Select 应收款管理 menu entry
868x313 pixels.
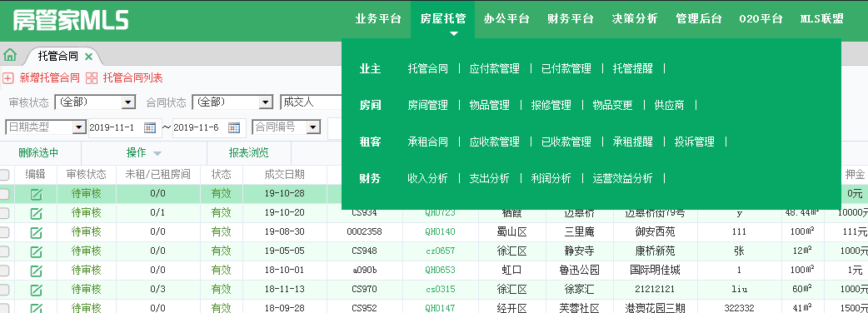[494, 142]
